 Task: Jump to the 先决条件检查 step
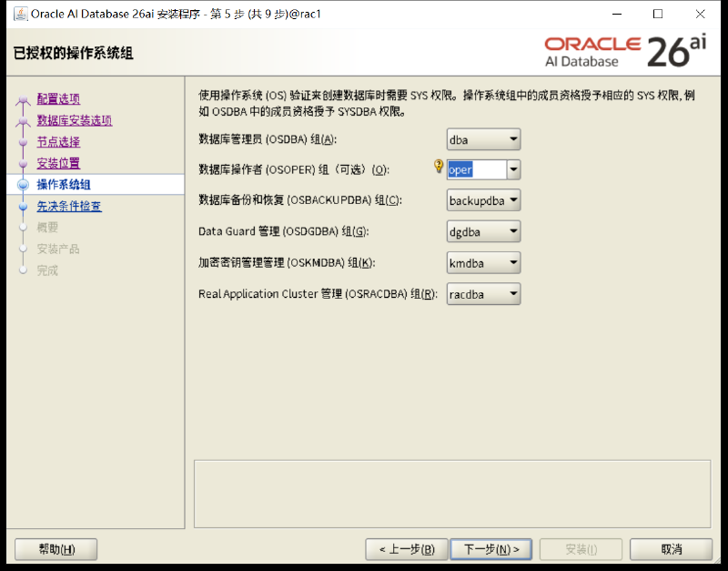tap(69, 206)
